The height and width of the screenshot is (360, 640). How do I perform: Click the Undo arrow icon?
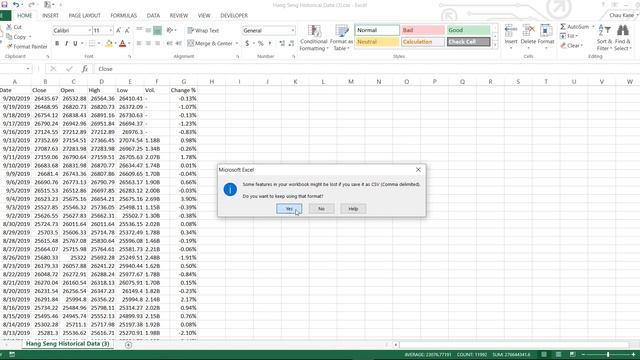(16, 4)
